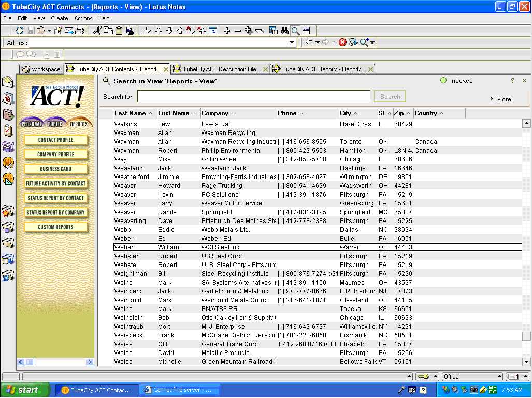Screen dimensions: 532x398
Task: Click the Go Back arrow icon
Action: (x=309, y=42)
